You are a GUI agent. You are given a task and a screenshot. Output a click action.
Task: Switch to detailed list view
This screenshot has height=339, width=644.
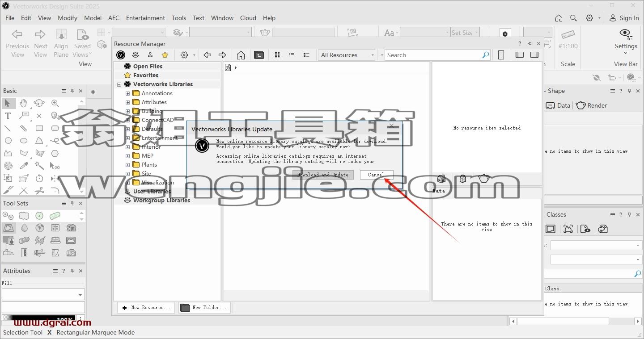(x=306, y=55)
